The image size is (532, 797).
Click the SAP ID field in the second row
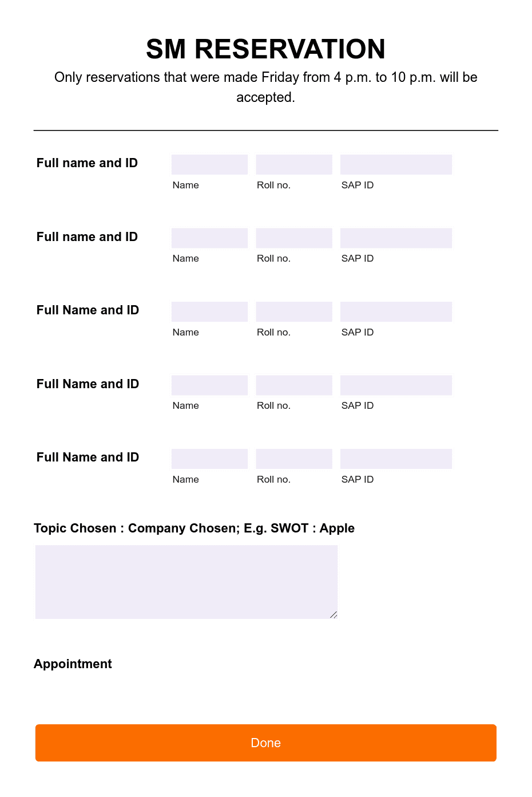(x=396, y=238)
